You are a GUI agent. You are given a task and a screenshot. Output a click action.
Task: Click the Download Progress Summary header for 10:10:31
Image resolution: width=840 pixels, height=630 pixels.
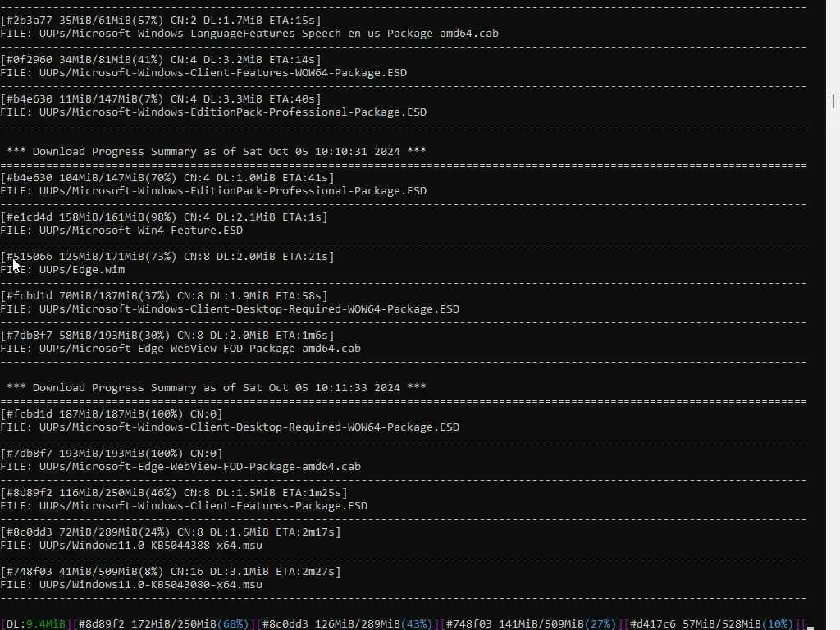[217, 152]
